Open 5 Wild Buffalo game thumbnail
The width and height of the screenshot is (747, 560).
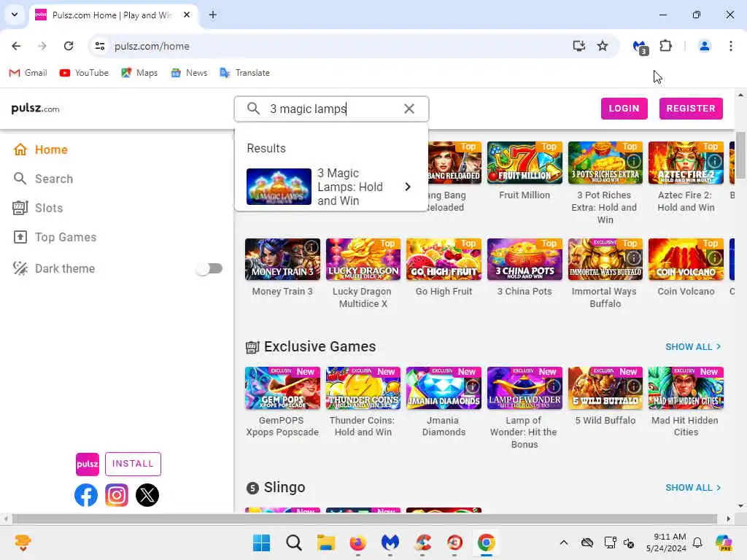pos(605,388)
